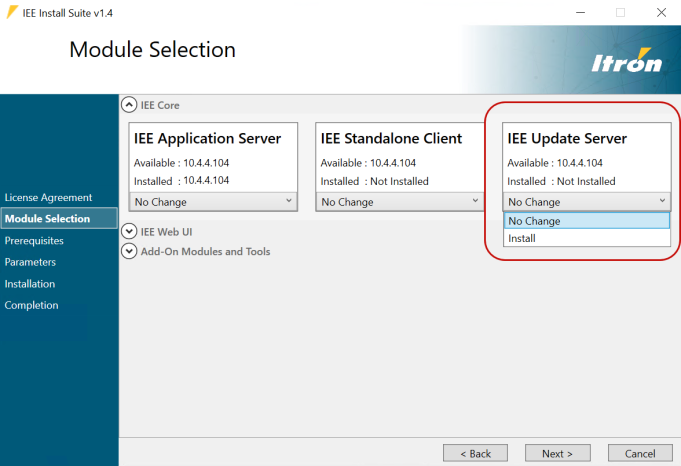Go to License Agreement step
This screenshot has height=466, width=681.
pyautogui.click(x=48, y=198)
